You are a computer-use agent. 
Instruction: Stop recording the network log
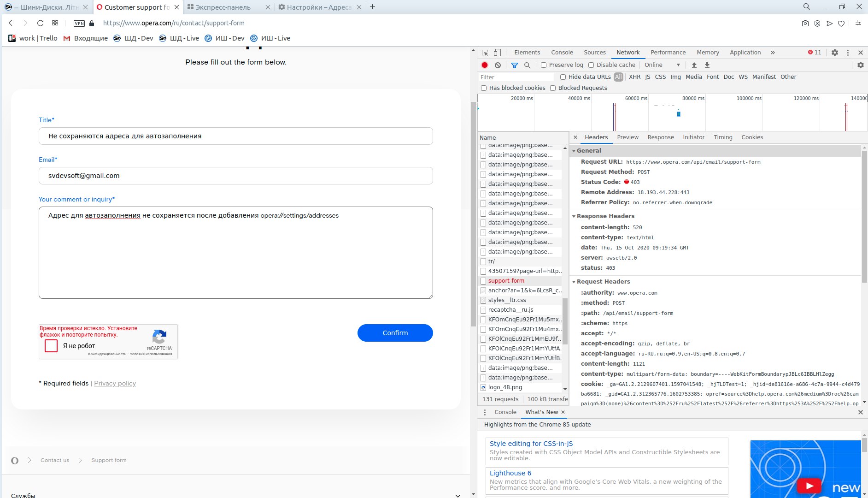coord(485,65)
